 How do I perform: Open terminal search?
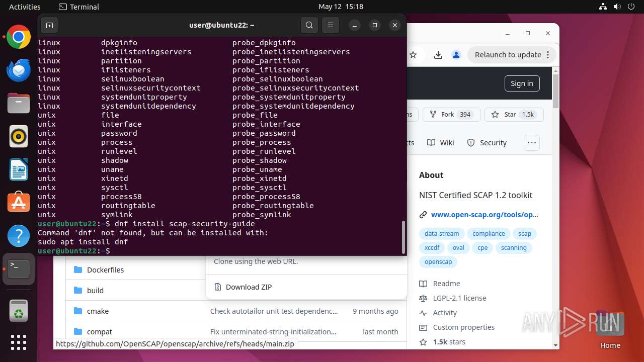[x=309, y=25]
